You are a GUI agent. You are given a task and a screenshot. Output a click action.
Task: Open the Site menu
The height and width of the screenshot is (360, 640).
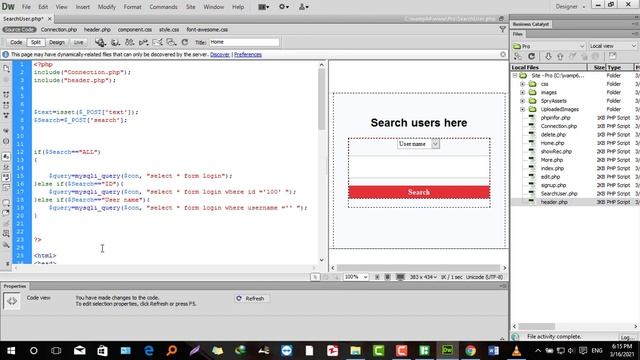[x=191, y=7]
